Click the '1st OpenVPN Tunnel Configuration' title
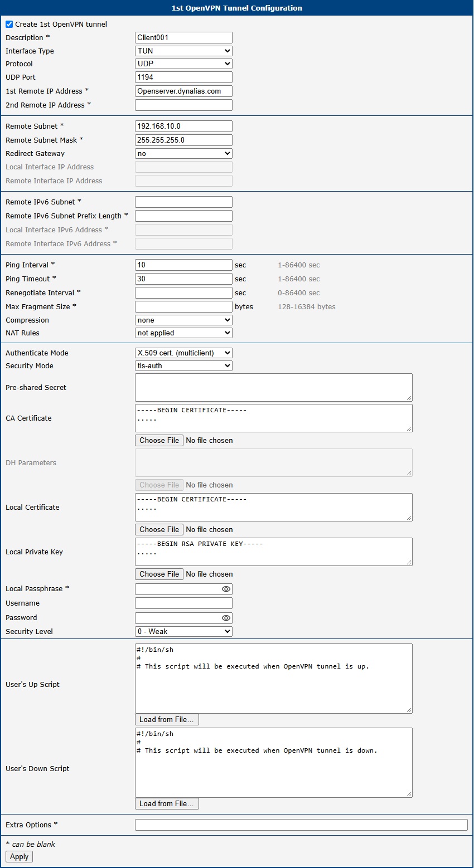474x868 pixels. tap(237, 8)
